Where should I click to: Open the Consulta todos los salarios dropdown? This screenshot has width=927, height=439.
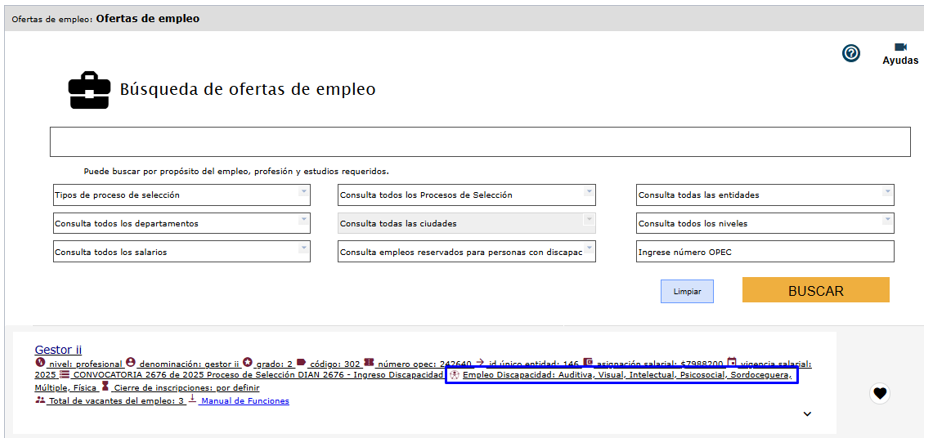182,252
